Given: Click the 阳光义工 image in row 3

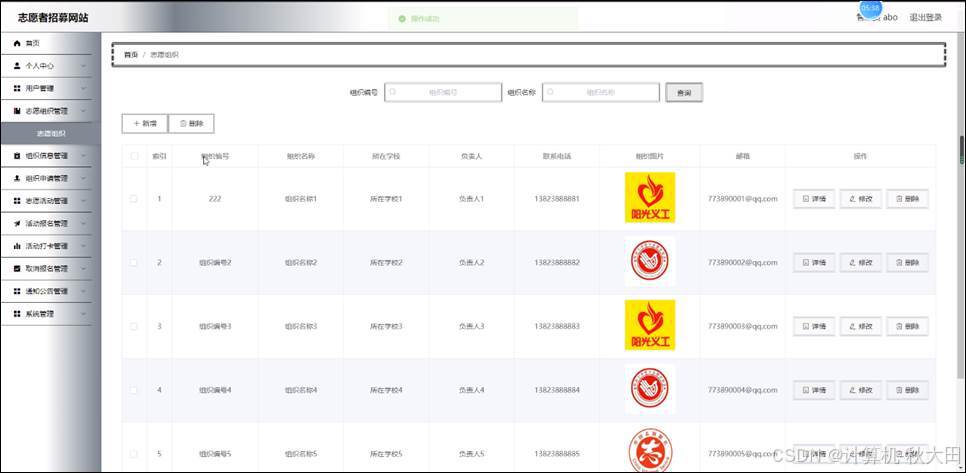Looking at the screenshot, I should coord(649,325).
